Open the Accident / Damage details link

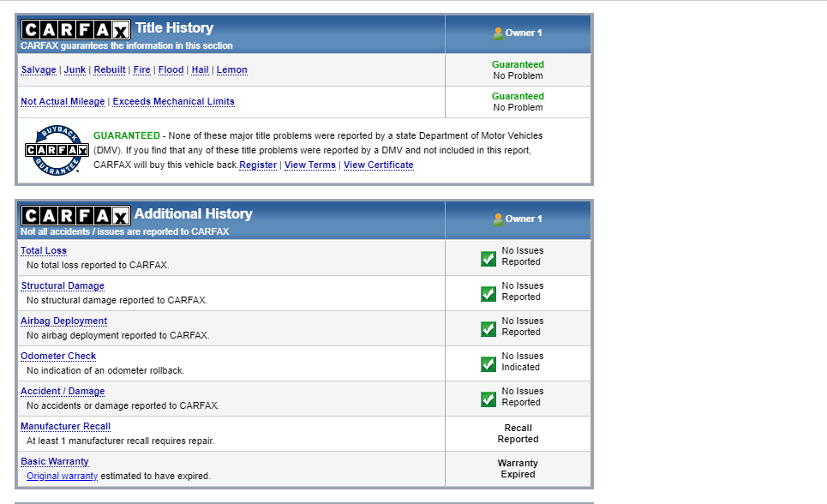tap(63, 391)
